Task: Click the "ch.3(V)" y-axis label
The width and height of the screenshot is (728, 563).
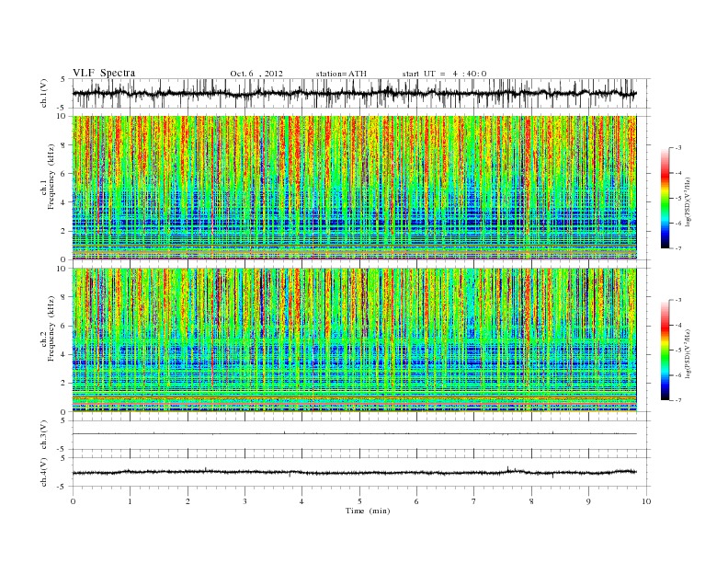Action: click(x=43, y=435)
